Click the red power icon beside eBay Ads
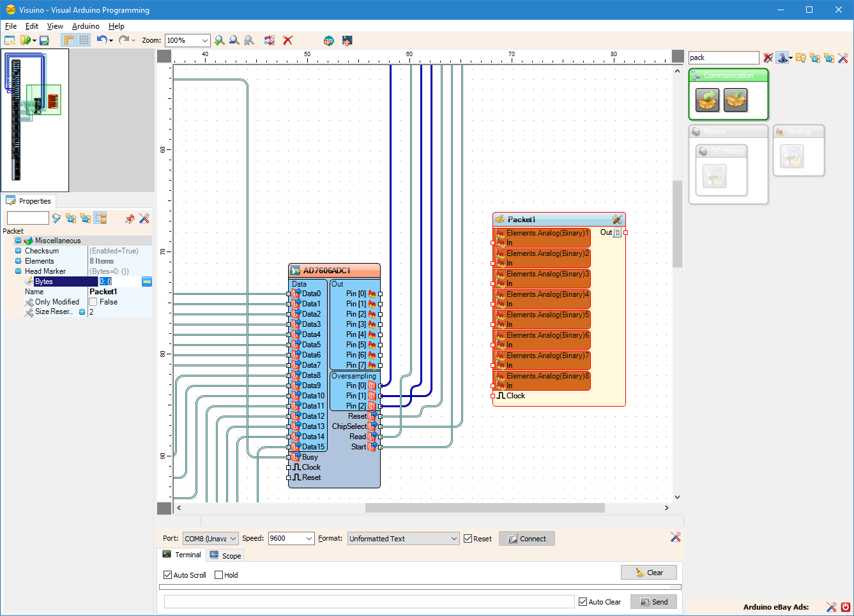 (x=846, y=607)
